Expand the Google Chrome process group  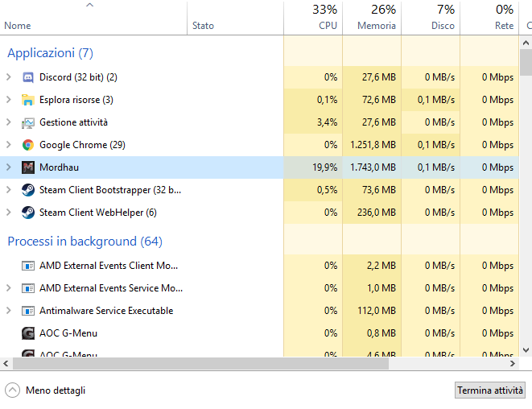pyautogui.click(x=8, y=145)
